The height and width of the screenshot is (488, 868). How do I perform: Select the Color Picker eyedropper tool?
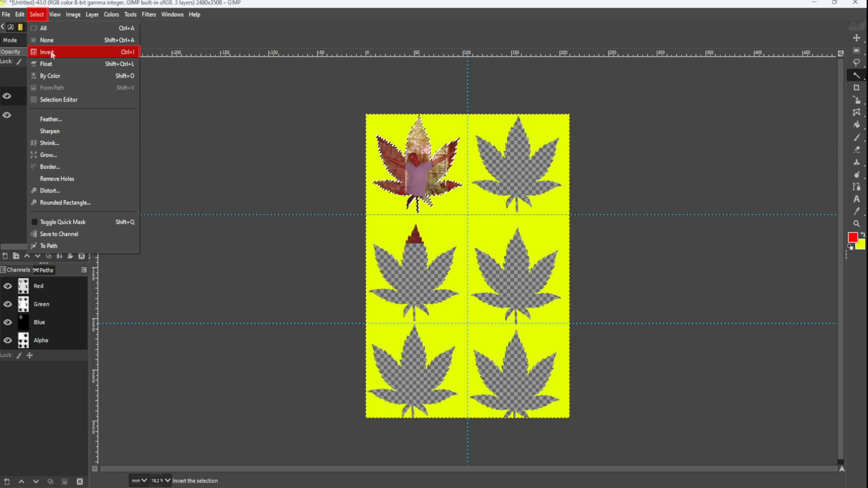pos(856,211)
